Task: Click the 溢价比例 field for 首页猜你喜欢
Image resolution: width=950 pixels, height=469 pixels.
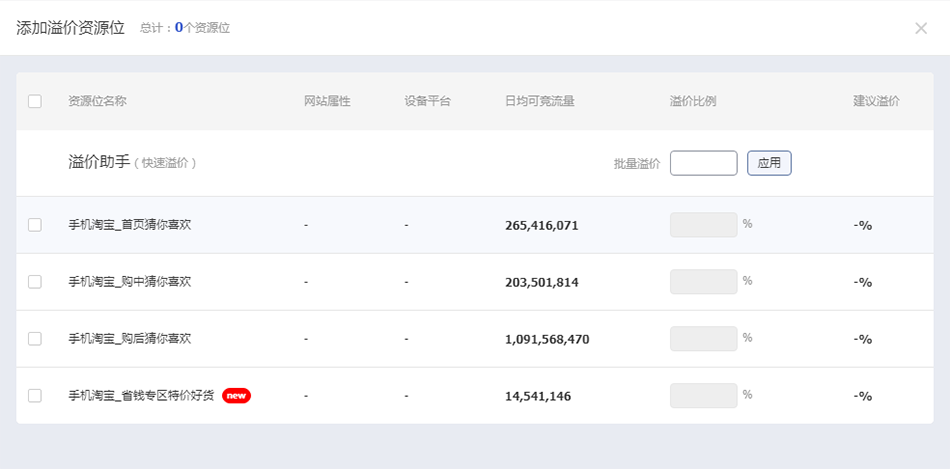Action: point(703,225)
